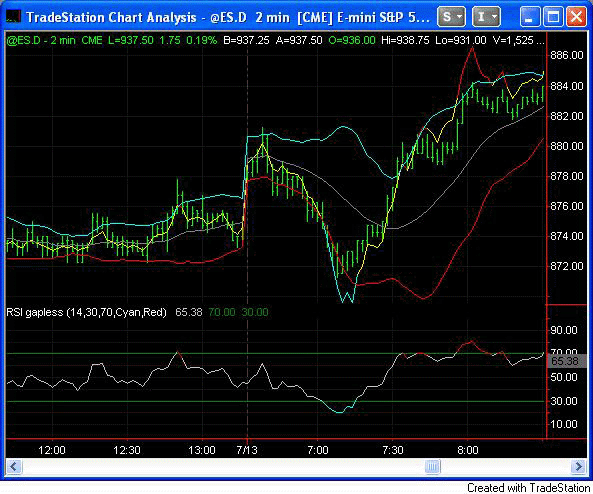Click the B=937.25 bid value
Screen dimensions: 593x494
pyautogui.click(x=247, y=40)
